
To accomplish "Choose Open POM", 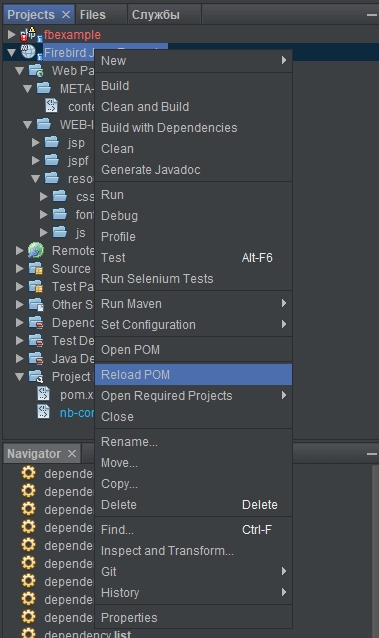I will (x=193, y=350).
